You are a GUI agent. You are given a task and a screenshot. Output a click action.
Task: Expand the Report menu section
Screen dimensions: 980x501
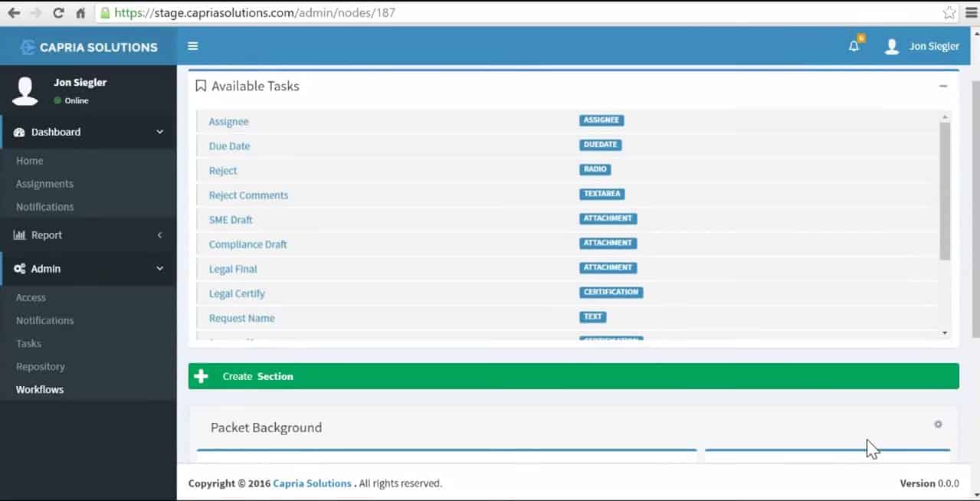click(88, 235)
